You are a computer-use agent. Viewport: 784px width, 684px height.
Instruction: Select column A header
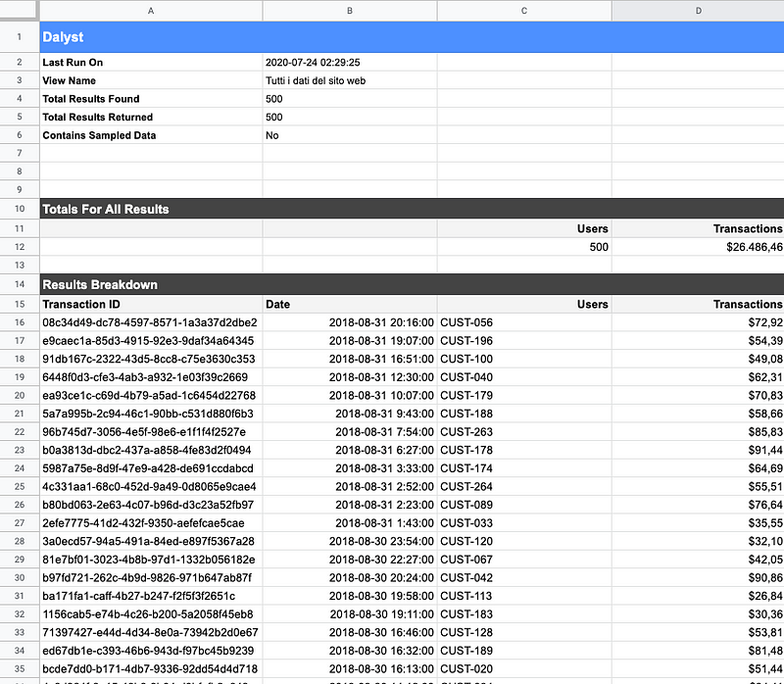[x=151, y=11]
